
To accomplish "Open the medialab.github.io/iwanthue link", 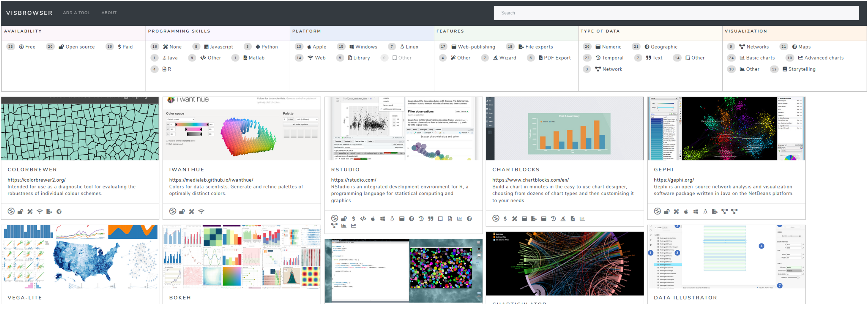I will [x=211, y=180].
